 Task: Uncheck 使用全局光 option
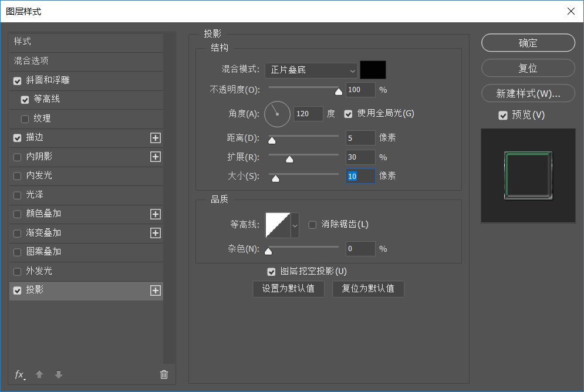pyautogui.click(x=349, y=114)
